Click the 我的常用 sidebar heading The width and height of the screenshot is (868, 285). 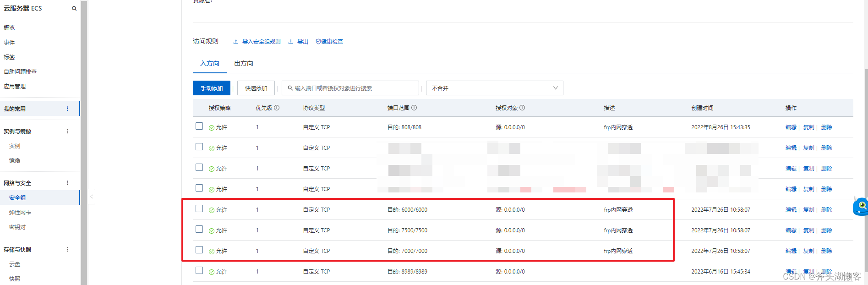[15, 109]
